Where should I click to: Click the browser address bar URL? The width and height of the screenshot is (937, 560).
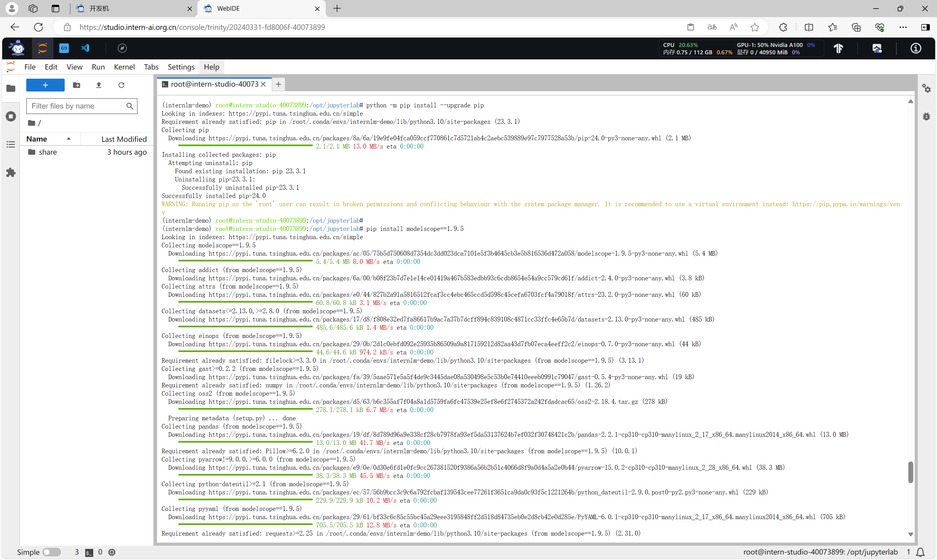coord(202,27)
